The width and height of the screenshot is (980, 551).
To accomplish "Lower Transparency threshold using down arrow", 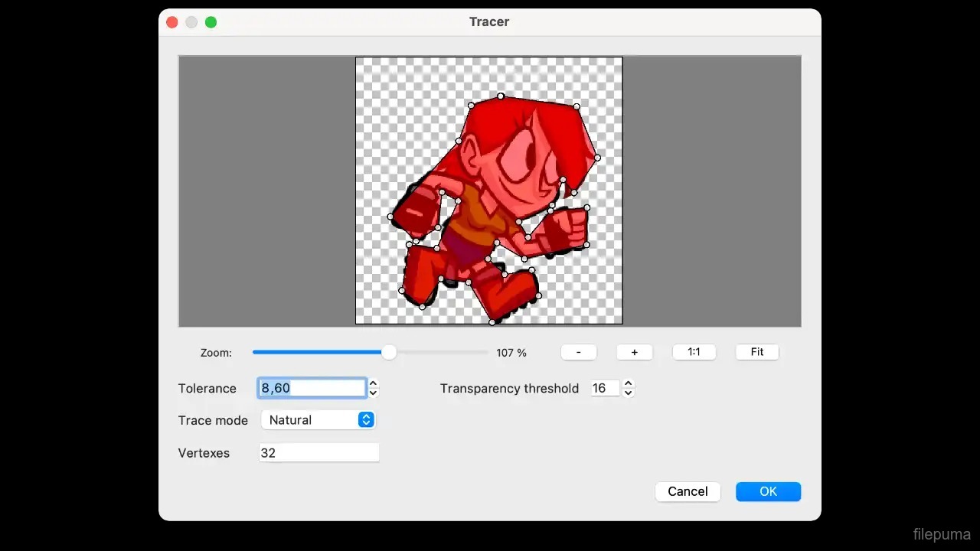I will pos(629,393).
